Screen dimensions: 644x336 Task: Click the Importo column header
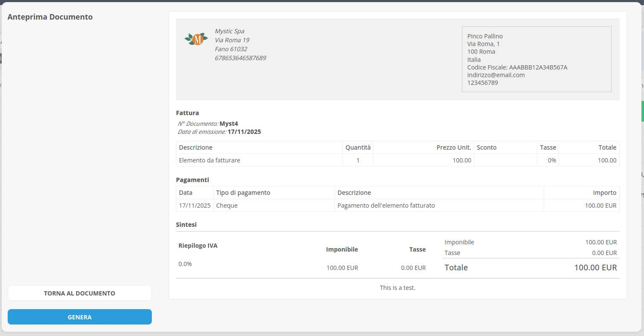point(604,193)
